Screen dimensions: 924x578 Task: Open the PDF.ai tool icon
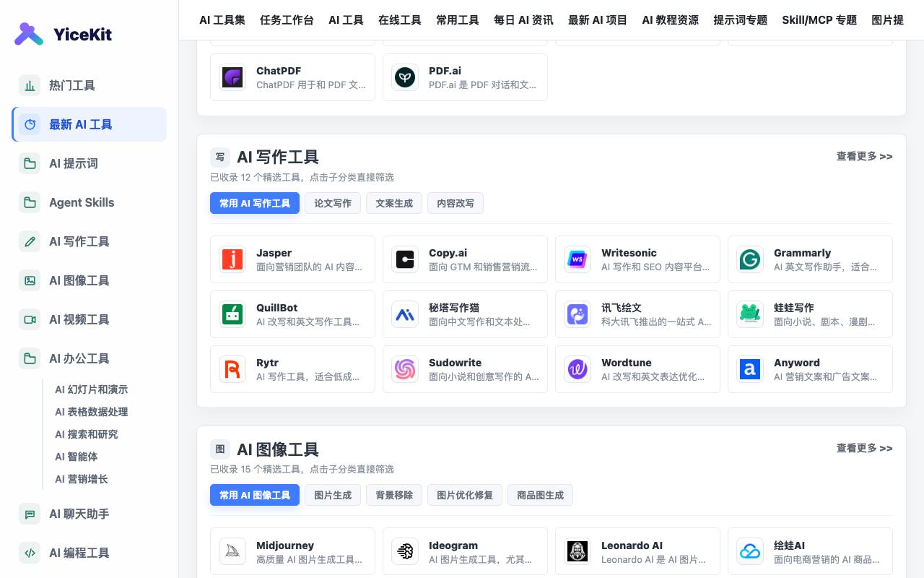(405, 77)
